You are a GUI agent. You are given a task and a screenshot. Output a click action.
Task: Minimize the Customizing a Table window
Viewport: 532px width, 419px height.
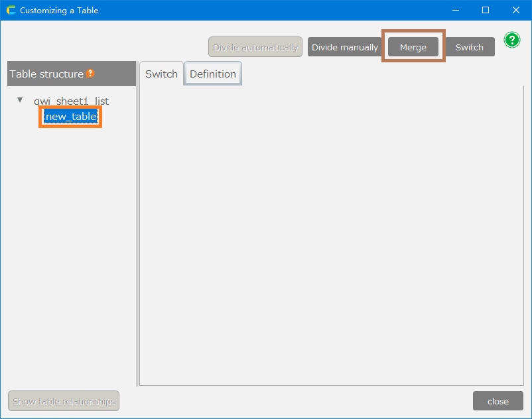click(x=455, y=10)
